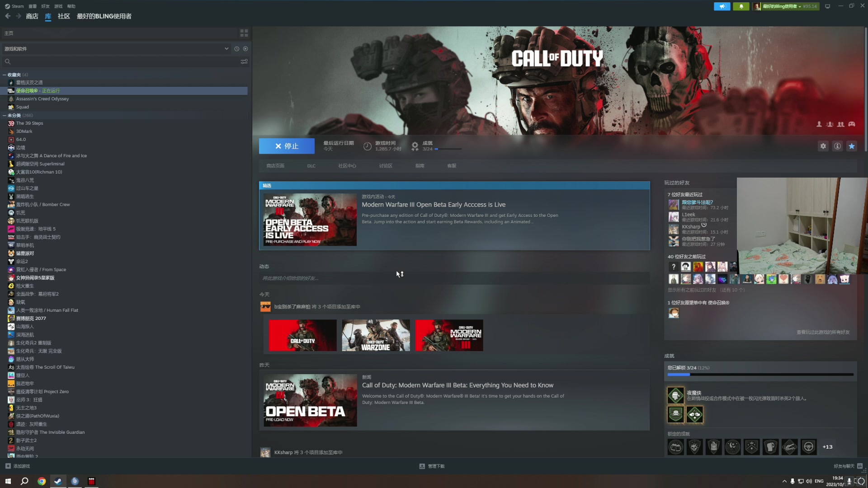Viewport: 868px width, 488px height.
Task: Show +13 more locked achievements
Action: coord(827,447)
